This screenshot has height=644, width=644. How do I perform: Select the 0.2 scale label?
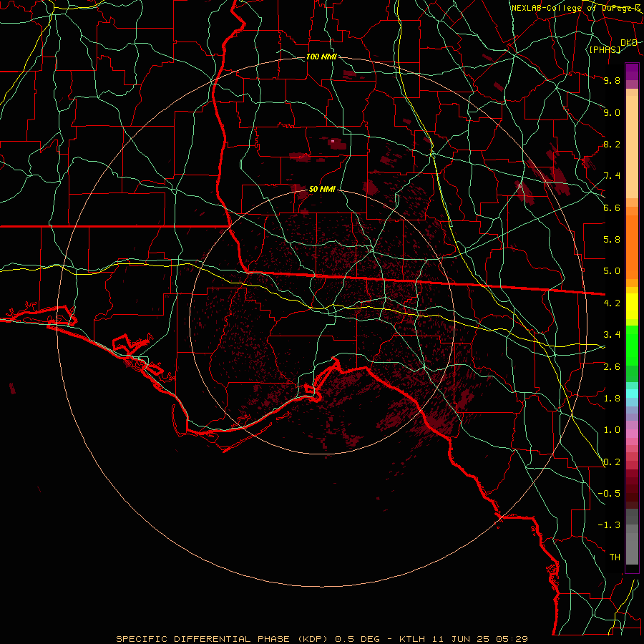click(612, 462)
